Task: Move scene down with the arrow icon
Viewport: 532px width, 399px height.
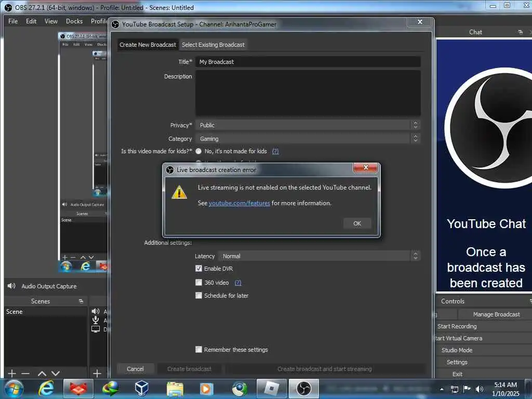Action: click(56, 374)
